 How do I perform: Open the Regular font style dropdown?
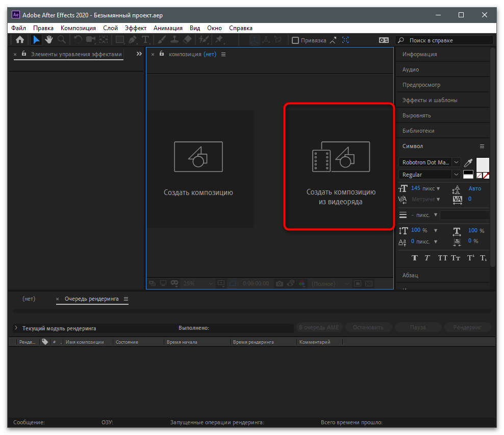(x=456, y=175)
